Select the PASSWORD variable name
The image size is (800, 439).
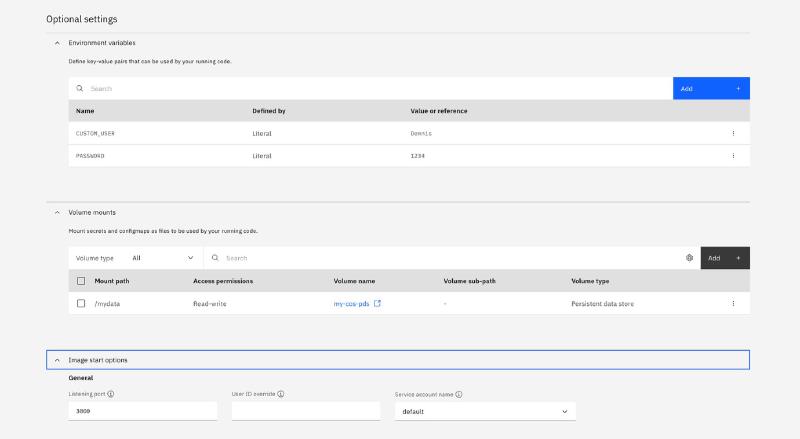[x=90, y=156]
